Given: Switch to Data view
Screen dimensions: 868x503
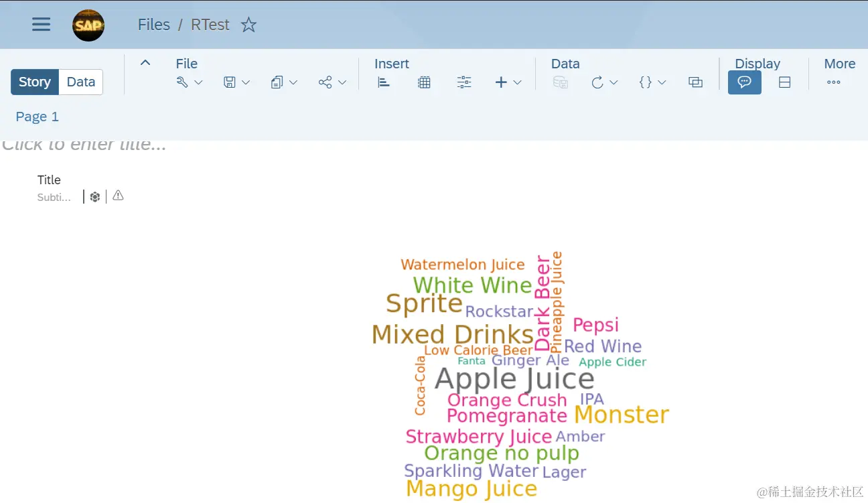Looking at the screenshot, I should 81,82.
